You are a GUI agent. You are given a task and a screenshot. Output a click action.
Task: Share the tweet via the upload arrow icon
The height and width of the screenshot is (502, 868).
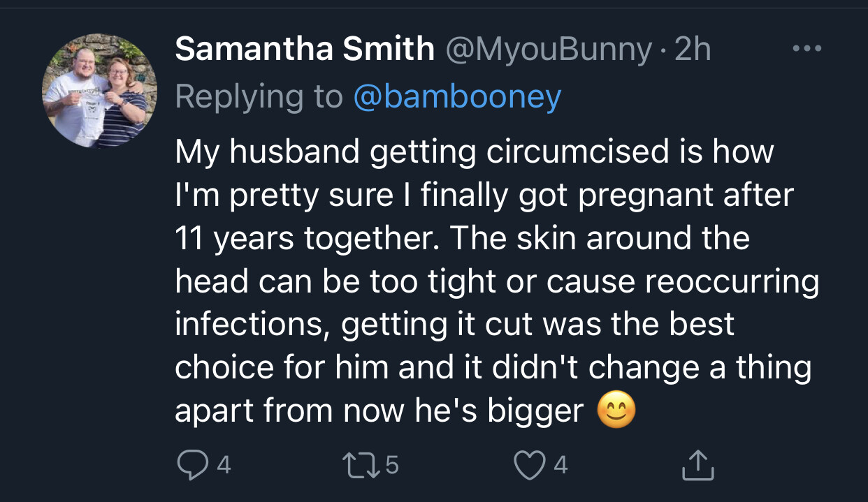[x=697, y=465]
